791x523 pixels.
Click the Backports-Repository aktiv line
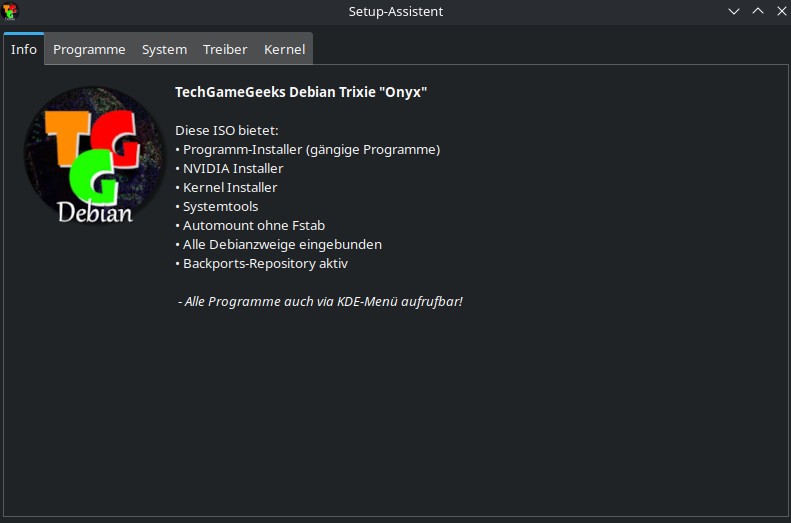[x=261, y=264]
